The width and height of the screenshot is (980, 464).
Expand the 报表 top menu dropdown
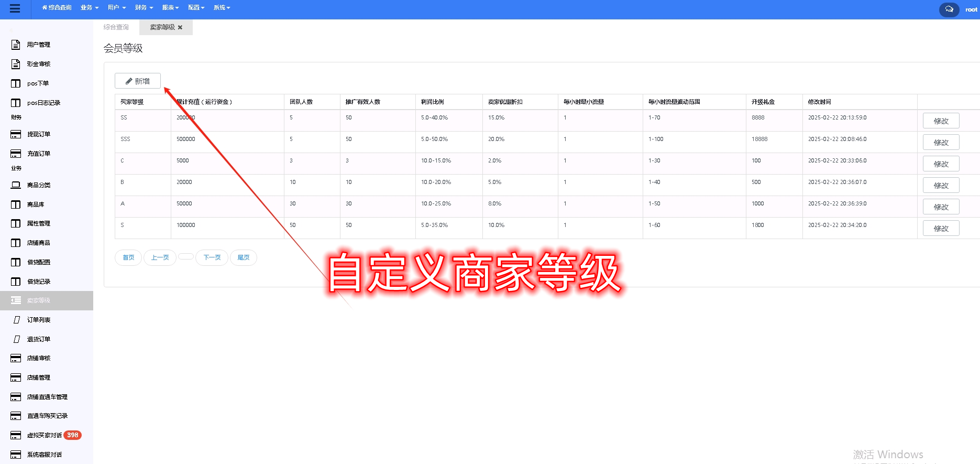pyautogui.click(x=170, y=7)
